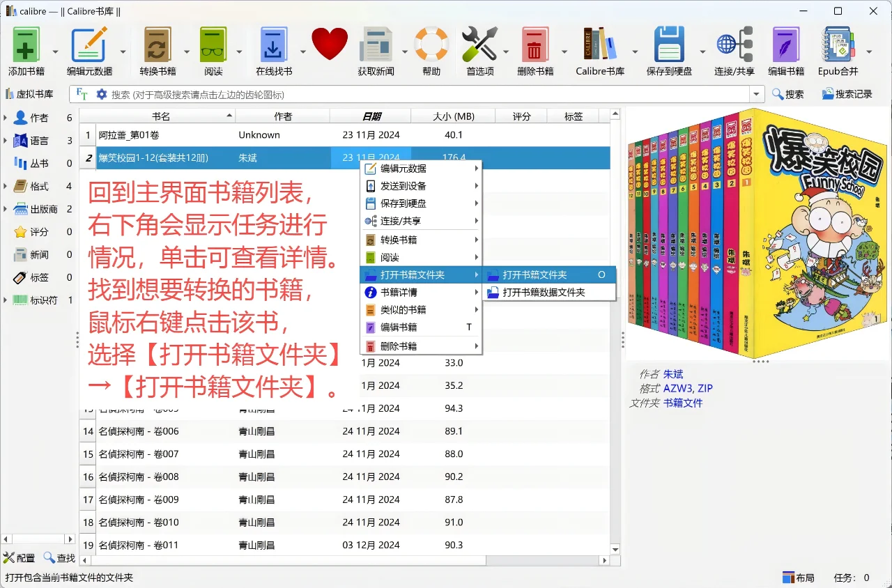Select News (新闻) in tag browser
This screenshot has width=892, height=588.
click(x=39, y=254)
